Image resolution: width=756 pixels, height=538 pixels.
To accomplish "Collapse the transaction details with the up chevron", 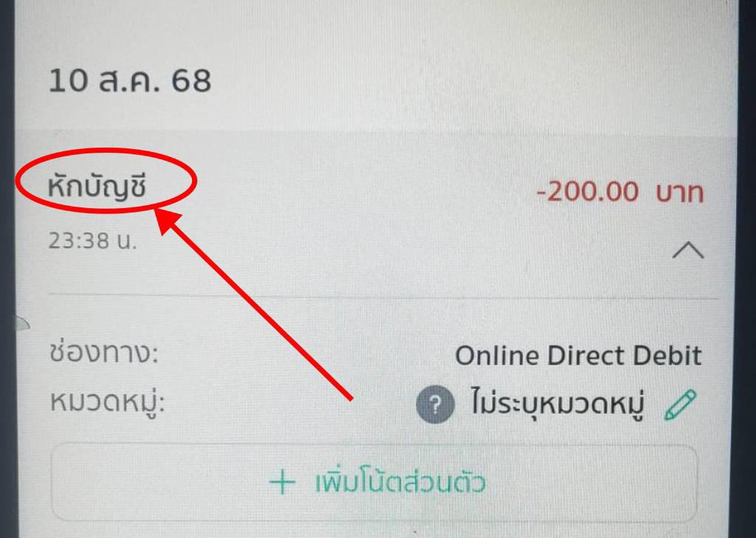I will coord(688,251).
